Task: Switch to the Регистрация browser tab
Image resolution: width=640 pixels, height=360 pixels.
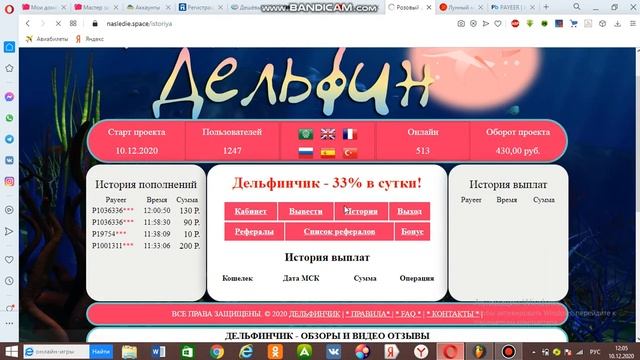Action: point(201,7)
